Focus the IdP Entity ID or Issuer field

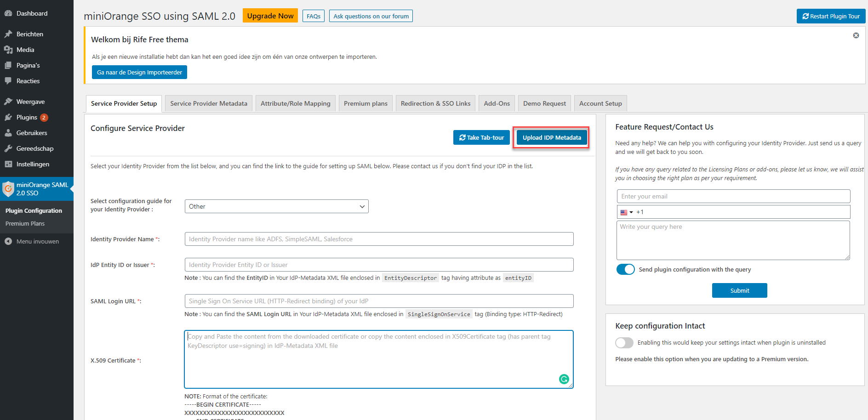pyautogui.click(x=379, y=265)
